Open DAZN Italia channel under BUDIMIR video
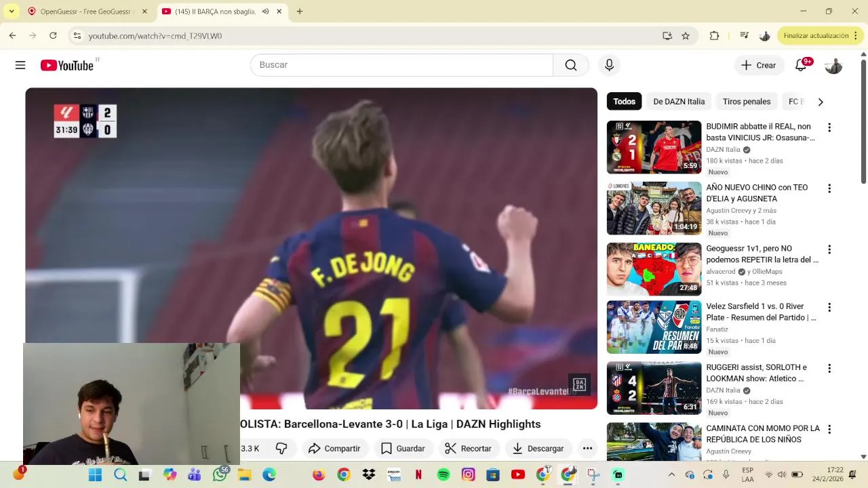Viewport: 868px width, 488px height. (723, 150)
